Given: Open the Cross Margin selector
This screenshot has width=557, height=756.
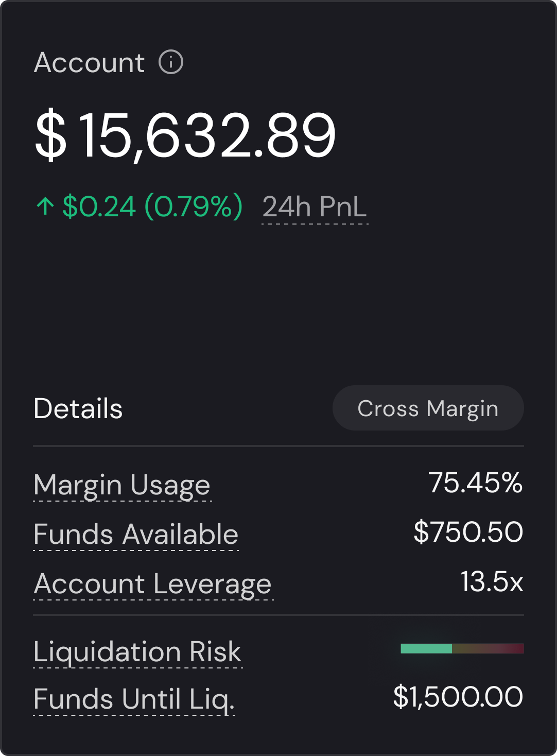Looking at the screenshot, I should point(428,408).
